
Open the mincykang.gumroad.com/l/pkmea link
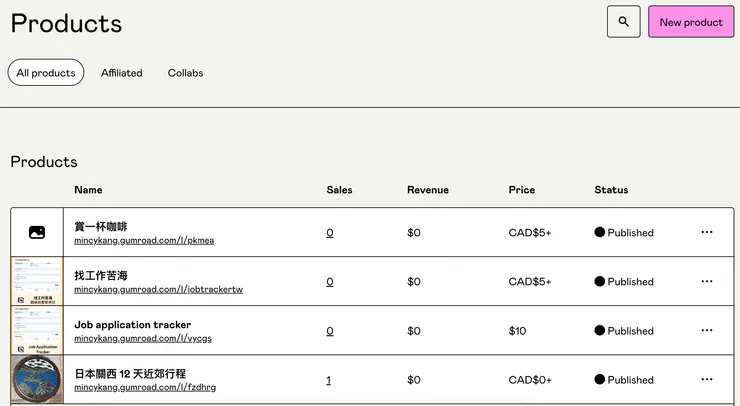144,240
